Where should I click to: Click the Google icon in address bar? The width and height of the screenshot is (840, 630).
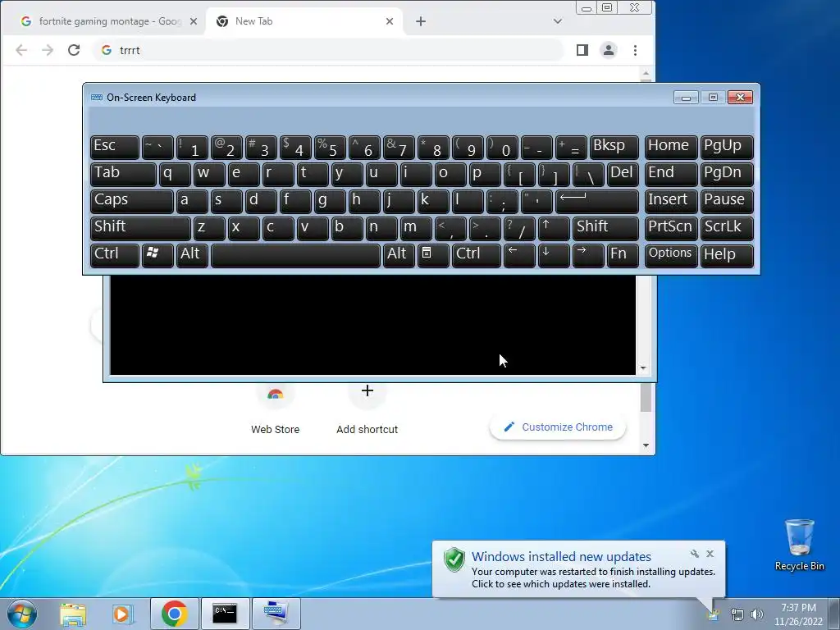tap(107, 50)
